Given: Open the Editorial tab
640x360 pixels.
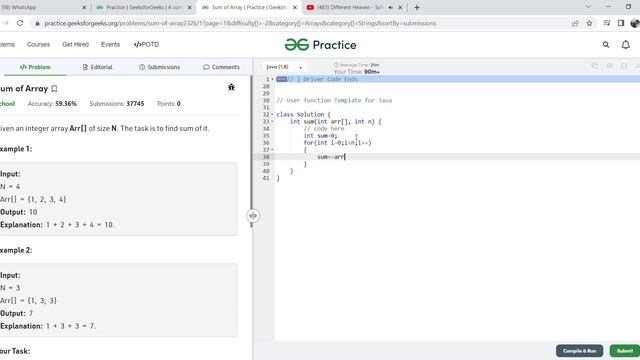Looking at the screenshot, I should click(98, 67).
